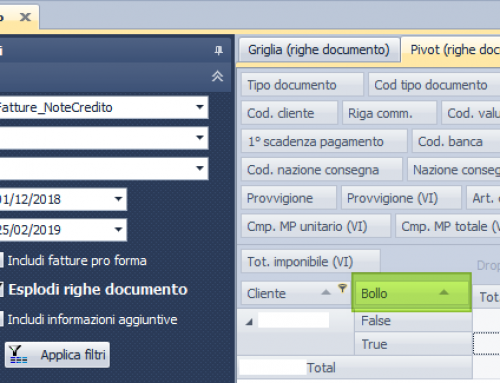Click the dotted-outline data cell beside True
This screenshot has width=500, height=383.
[x=486, y=344]
